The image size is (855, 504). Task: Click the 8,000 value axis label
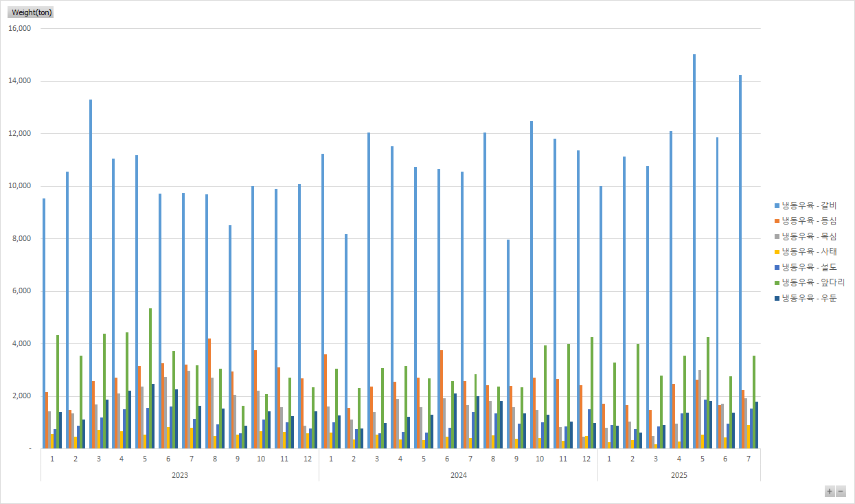[22, 238]
